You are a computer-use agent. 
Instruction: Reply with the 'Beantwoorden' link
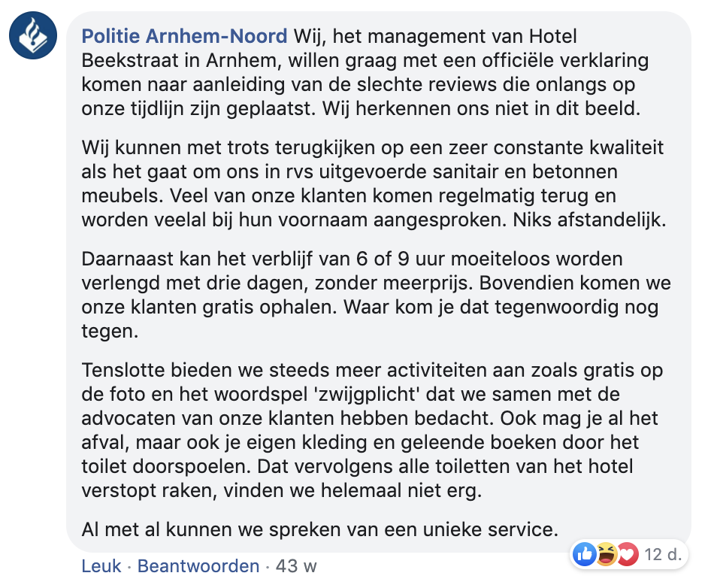coord(198,566)
